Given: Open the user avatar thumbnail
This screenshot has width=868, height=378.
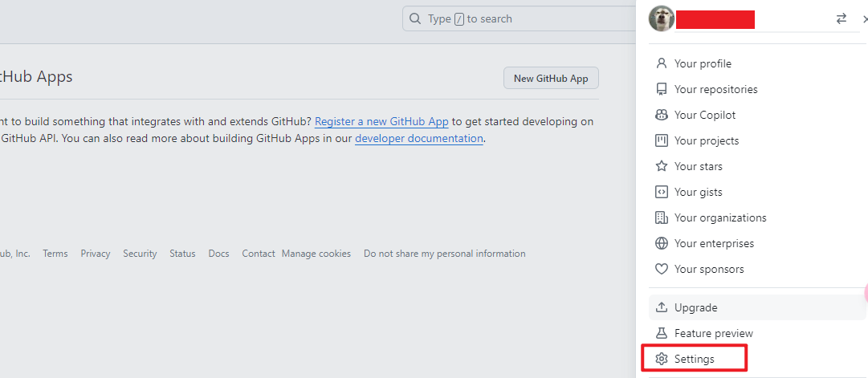Looking at the screenshot, I should [x=662, y=18].
